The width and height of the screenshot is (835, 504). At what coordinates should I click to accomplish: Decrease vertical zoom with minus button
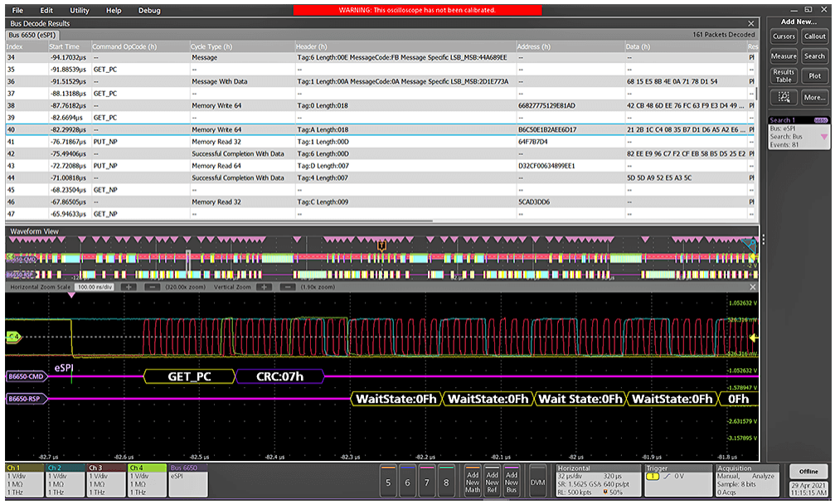pyautogui.click(x=288, y=287)
